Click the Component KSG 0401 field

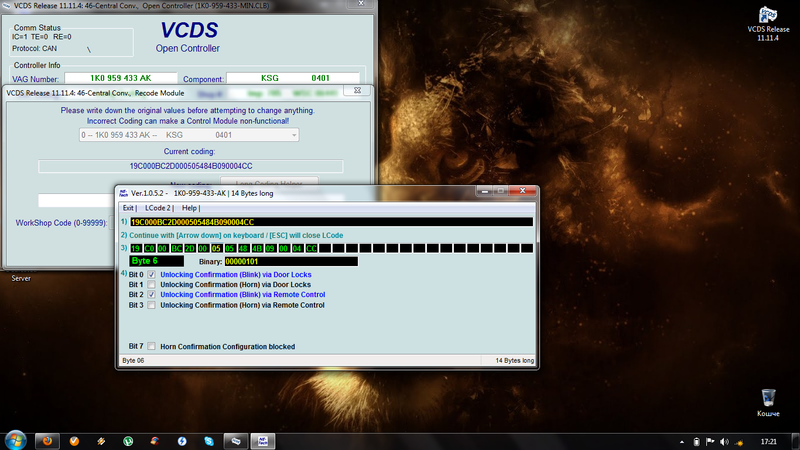coord(293,78)
